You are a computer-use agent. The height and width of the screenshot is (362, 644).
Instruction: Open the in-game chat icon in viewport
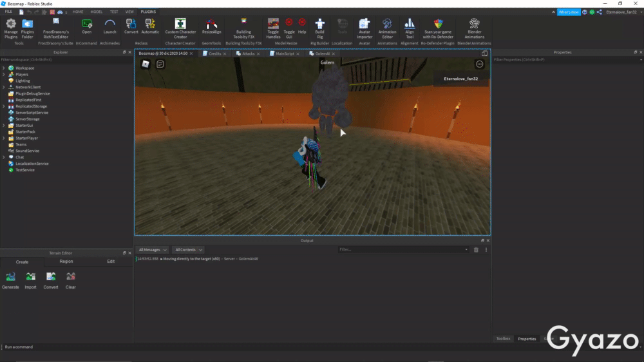click(x=160, y=64)
